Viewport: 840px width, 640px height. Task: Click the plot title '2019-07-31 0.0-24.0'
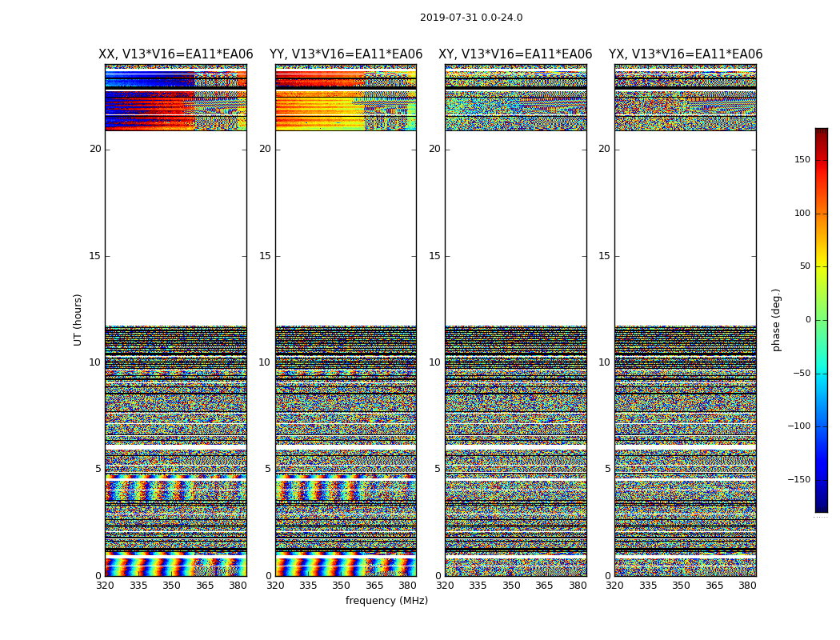coord(471,18)
